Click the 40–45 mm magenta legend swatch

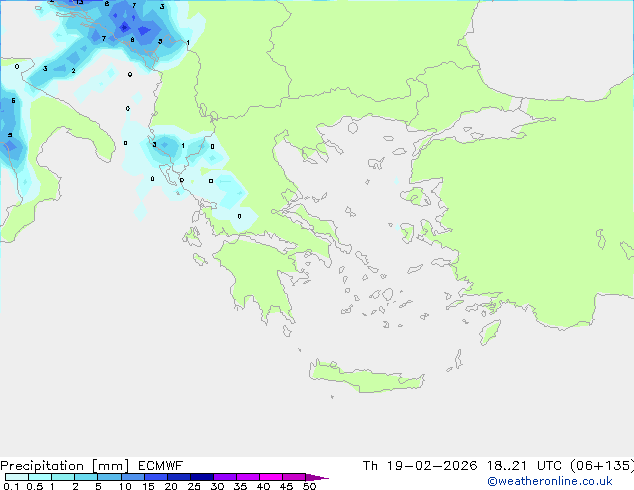[x=271, y=477]
